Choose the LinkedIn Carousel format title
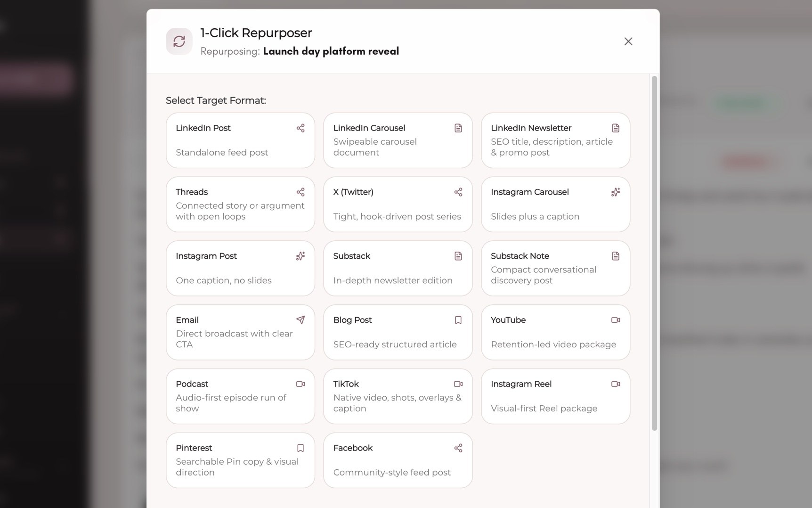The height and width of the screenshot is (508, 812). tap(369, 128)
